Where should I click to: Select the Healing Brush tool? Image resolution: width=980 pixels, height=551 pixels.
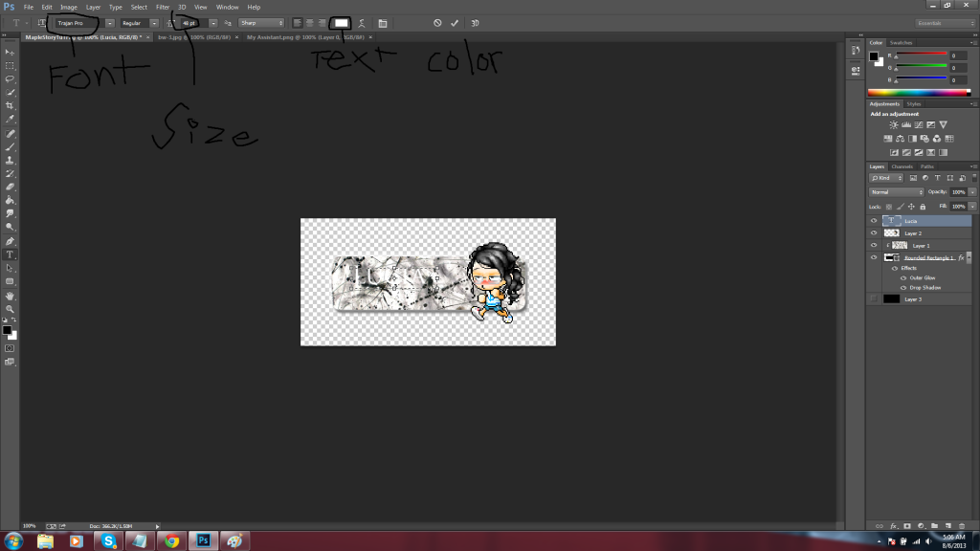pos(10,134)
